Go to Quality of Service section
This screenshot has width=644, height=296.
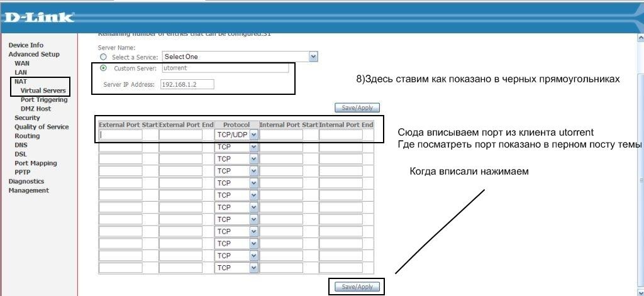(42, 127)
